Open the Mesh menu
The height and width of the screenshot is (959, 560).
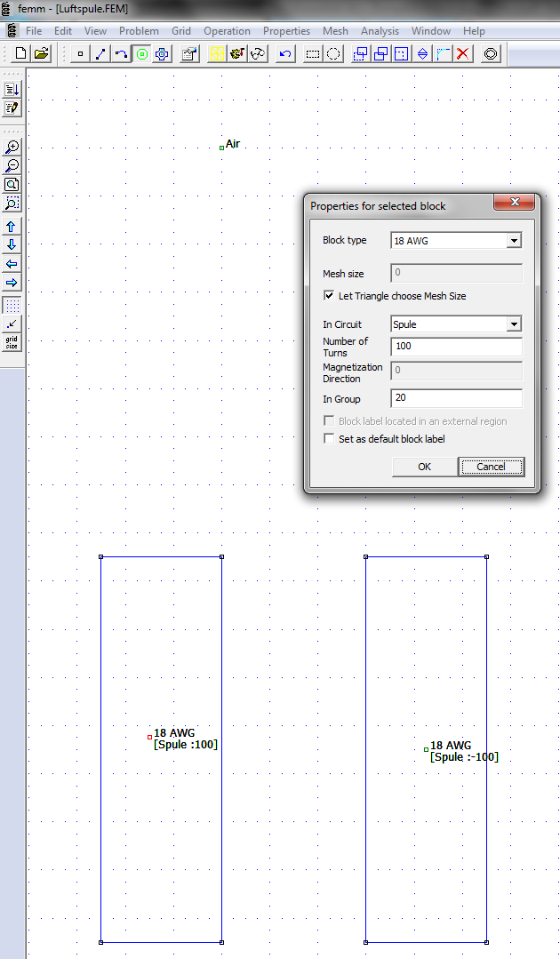click(335, 30)
